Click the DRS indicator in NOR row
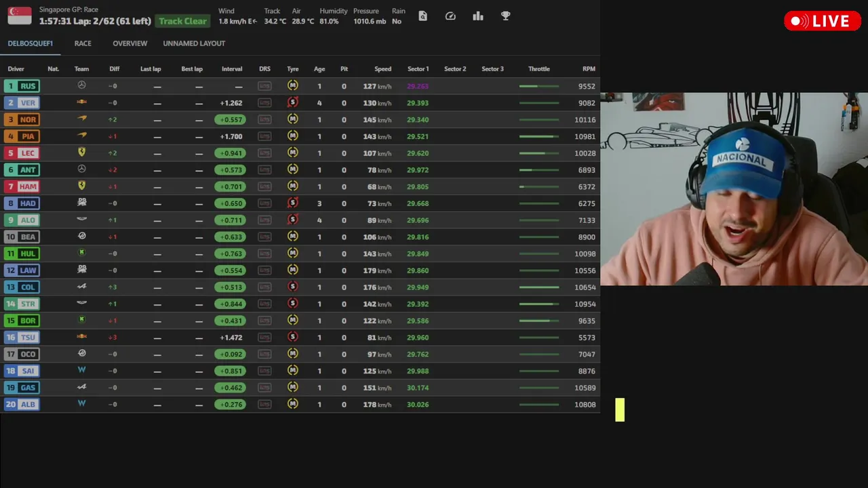 (264, 119)
